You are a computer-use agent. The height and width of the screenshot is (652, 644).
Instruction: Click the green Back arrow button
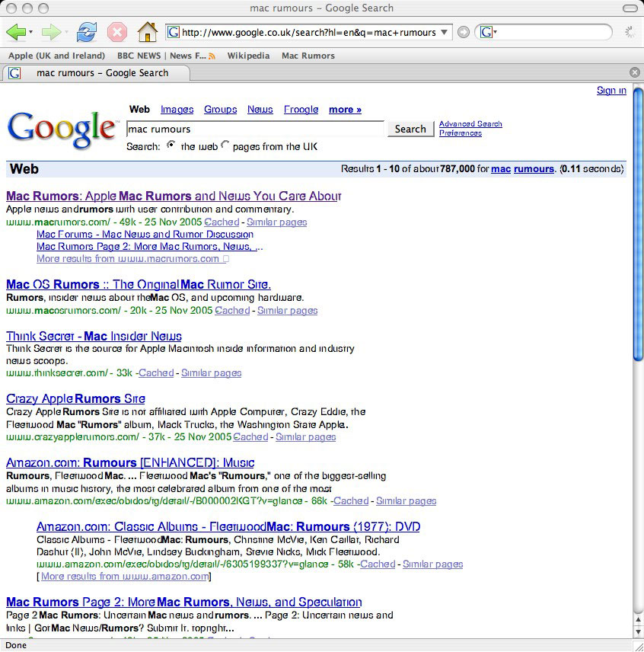pyautogui.click(x=16, y=32)
